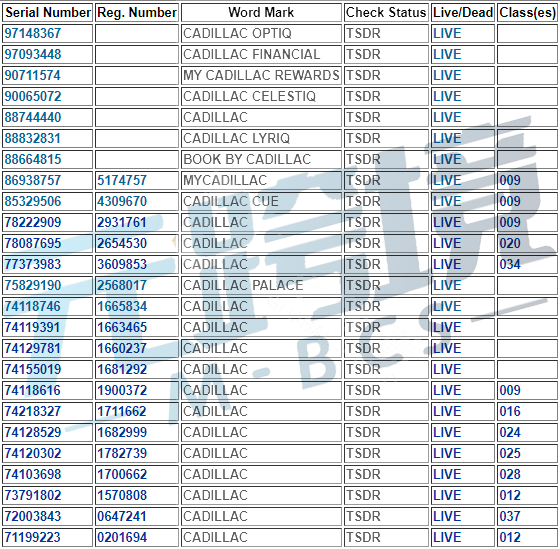Click registration number 1665834
This screenshot has height=549, width=560.
122,306
